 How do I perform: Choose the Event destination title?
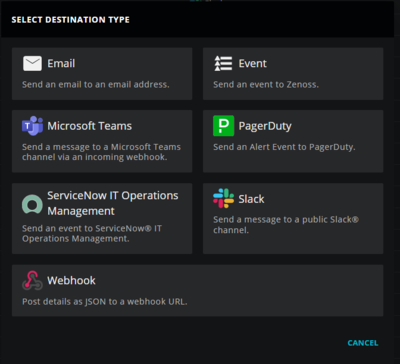(x=252, y=63)
